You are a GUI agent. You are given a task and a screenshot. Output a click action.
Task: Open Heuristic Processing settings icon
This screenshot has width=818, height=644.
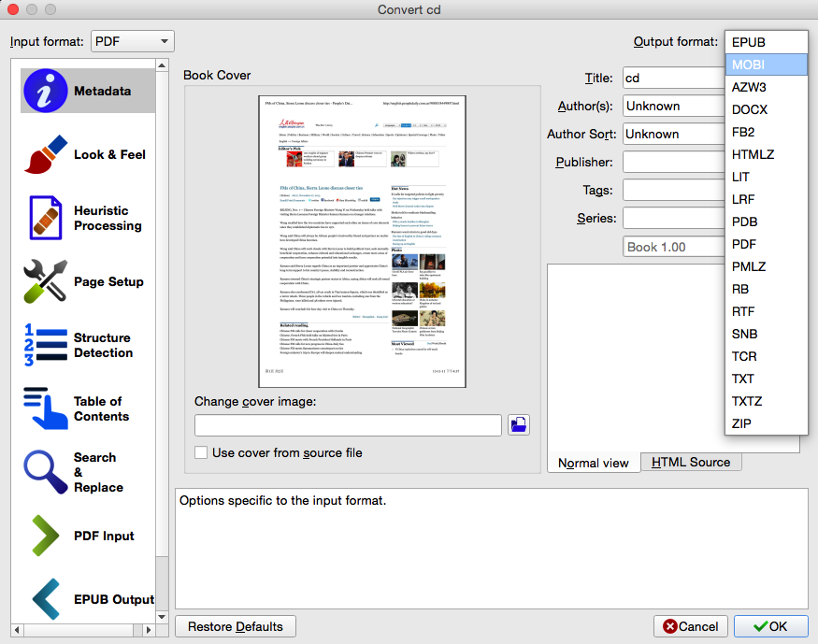click(x=44, y=218)
